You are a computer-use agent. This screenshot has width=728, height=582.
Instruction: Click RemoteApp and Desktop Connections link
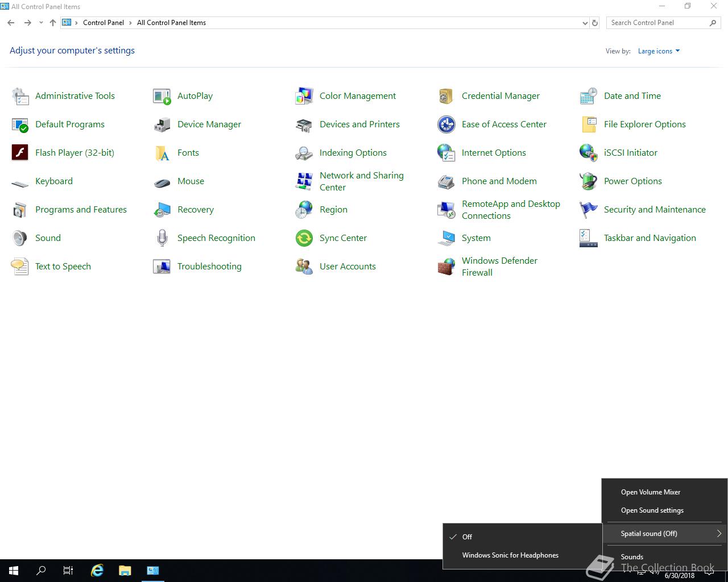tap(511, 210)
